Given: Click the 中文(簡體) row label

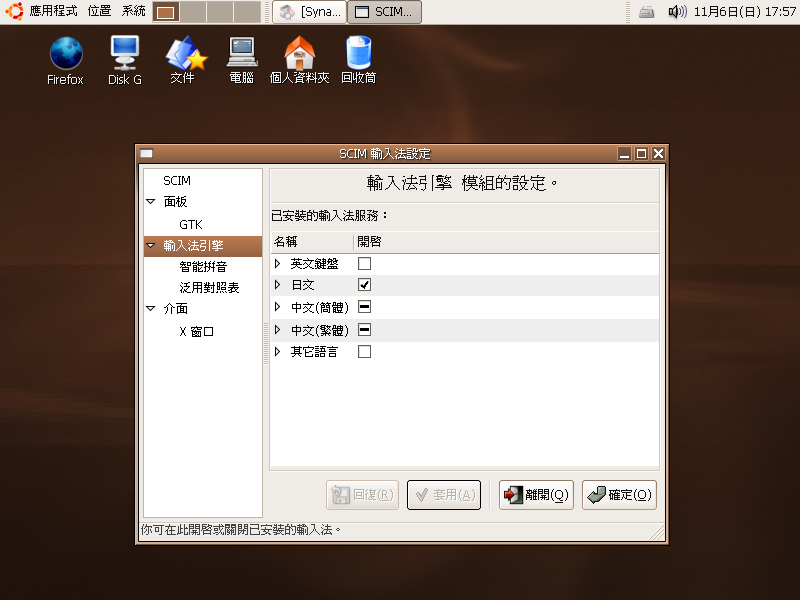Looking at the screenshot, I should (x=320, y=307).
